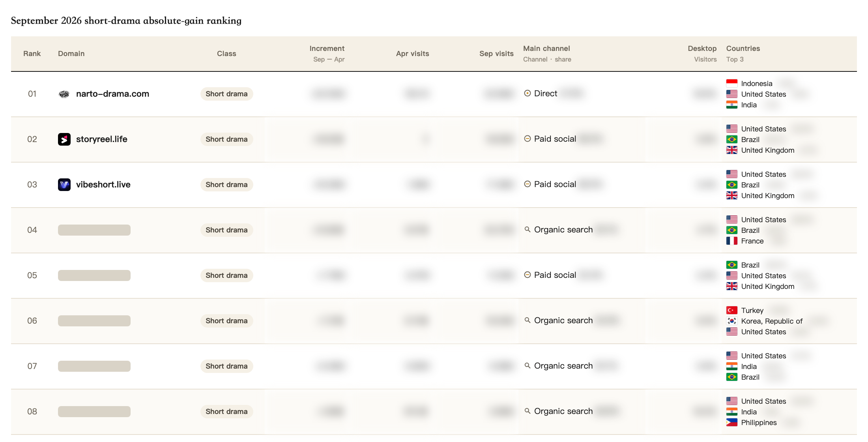This screenshot has height=442, width=868.
Task: Click the Philippines flag in row 08
Action: click(x=732, y=422)
